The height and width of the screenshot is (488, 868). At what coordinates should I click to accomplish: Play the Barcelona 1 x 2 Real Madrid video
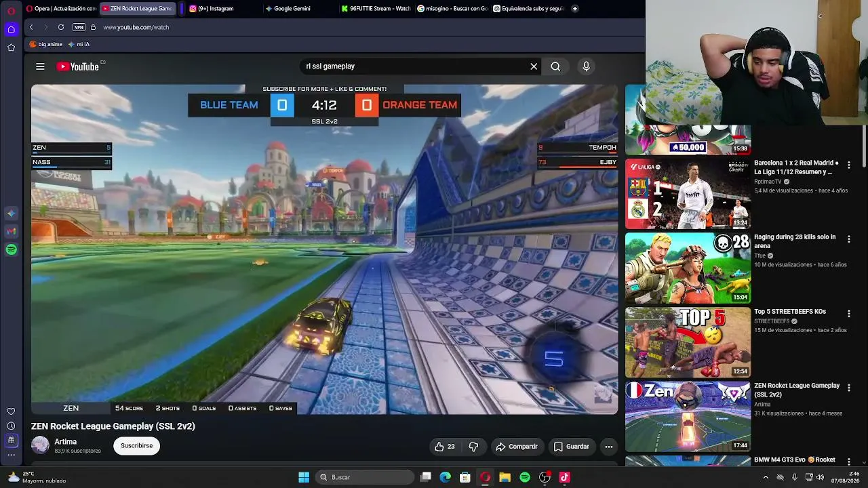(x=688, y=194)
